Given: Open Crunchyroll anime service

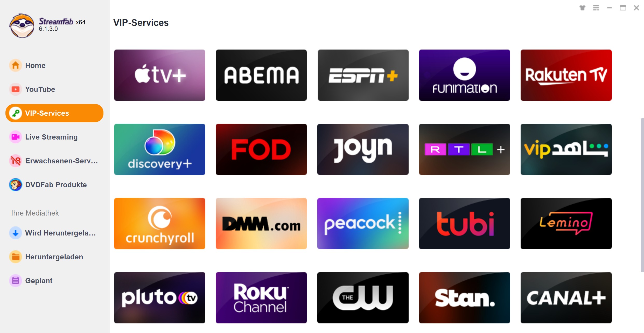Looking at the screenshot, I should click(x=160, y=223).
